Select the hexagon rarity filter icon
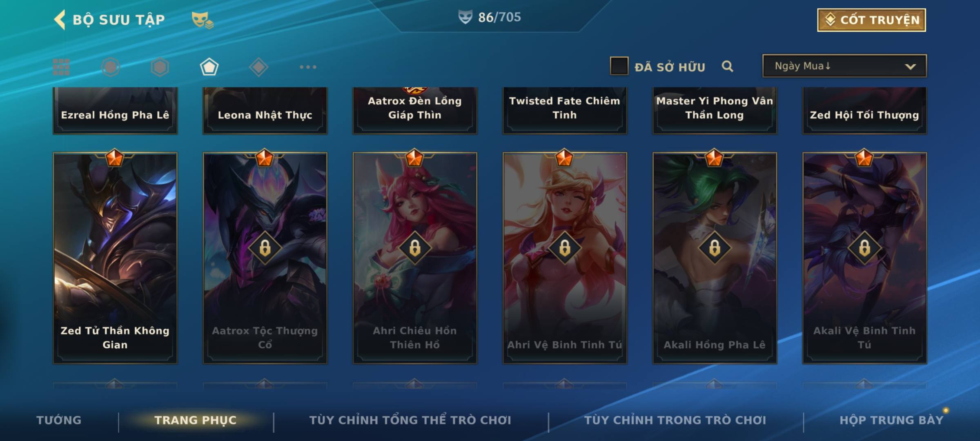This screenshot has width=980, height=441. point(160,67)
